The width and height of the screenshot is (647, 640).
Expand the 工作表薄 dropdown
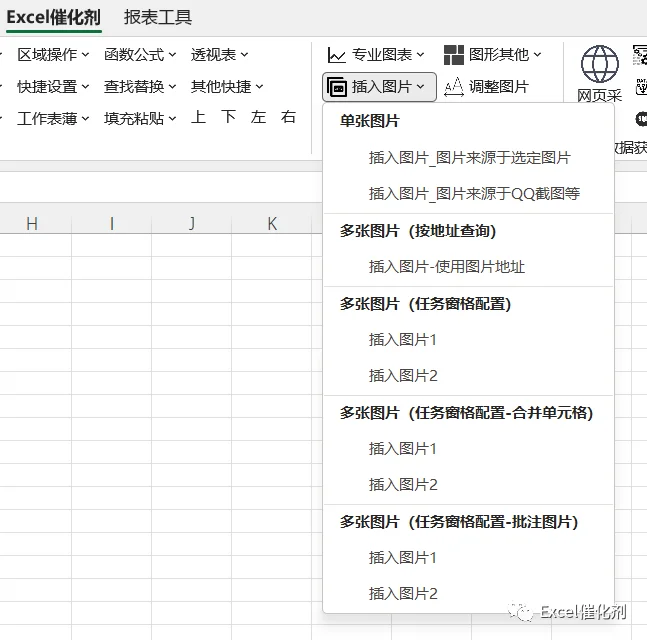tap(53, 118)
